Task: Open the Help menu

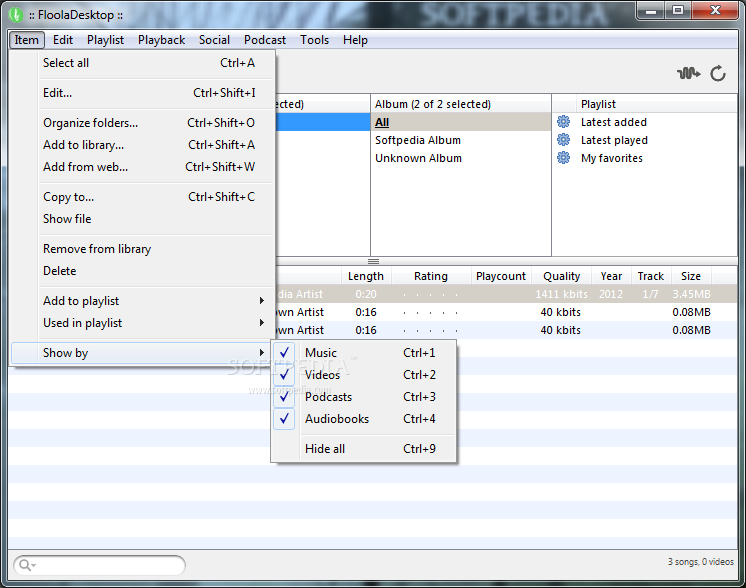Action: 355,40
